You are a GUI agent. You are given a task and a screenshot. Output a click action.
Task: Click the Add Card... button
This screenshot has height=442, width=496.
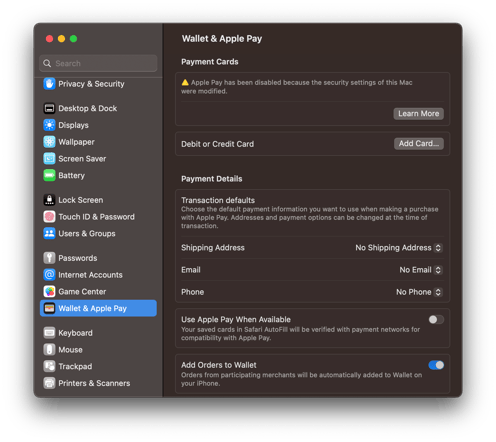click(x=419, y=144)
